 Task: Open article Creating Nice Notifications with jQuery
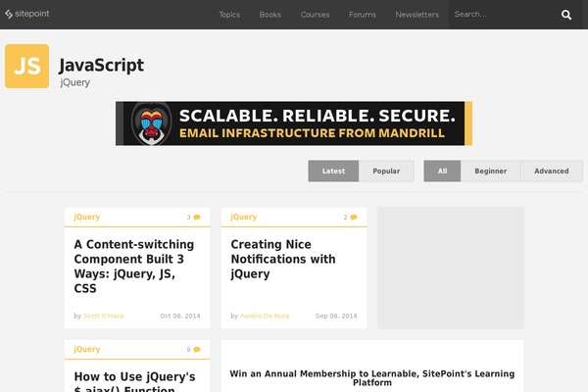click(x=283, y=259)
